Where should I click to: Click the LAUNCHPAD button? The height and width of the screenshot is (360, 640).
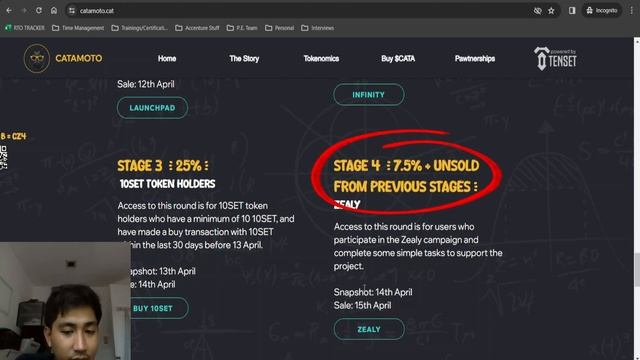152,108
